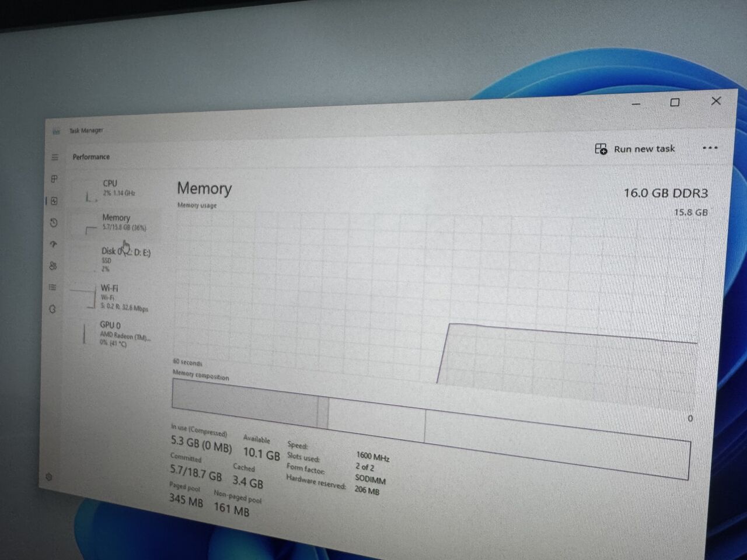Select the Performance page icon in sidebar
The width and height of the screenshot is (747, 560).
pos(54,201)
